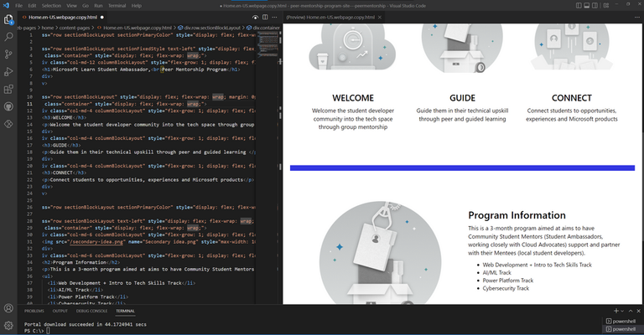Open the GitHub view in activity bar
644x335 pixels.
[x=8, y=106]
